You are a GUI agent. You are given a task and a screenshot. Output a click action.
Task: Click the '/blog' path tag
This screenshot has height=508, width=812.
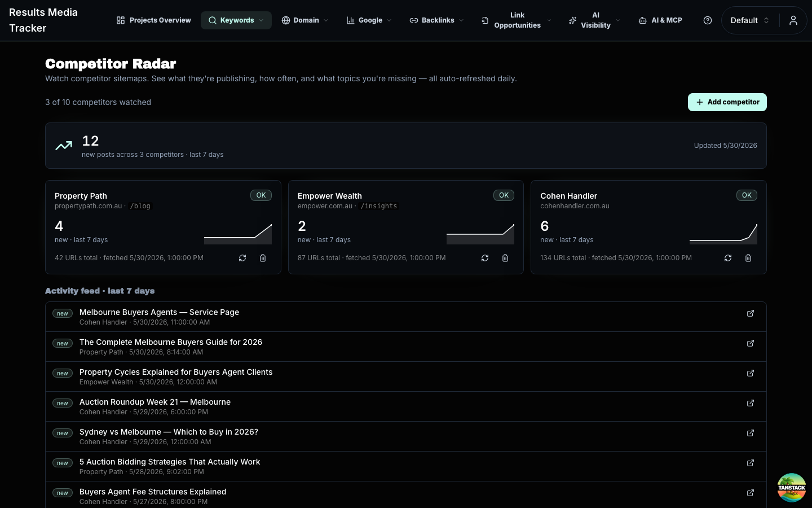coord(140,206)
